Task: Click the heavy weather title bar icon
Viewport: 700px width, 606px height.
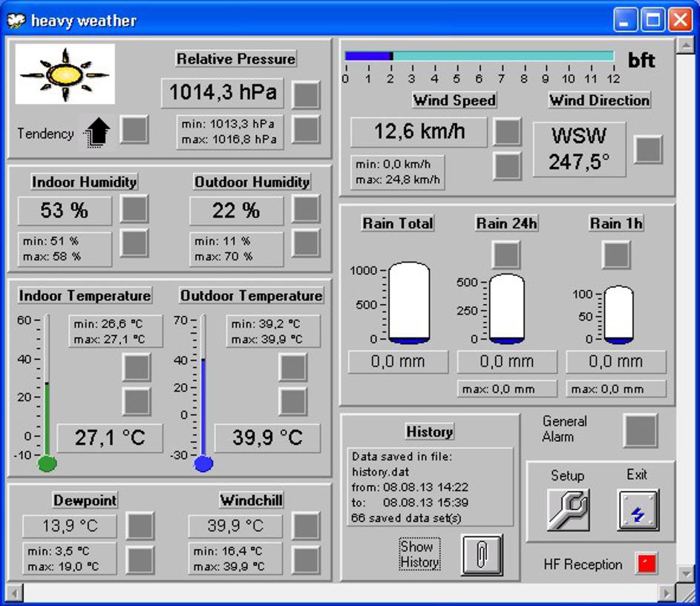Action: (16, 21)
